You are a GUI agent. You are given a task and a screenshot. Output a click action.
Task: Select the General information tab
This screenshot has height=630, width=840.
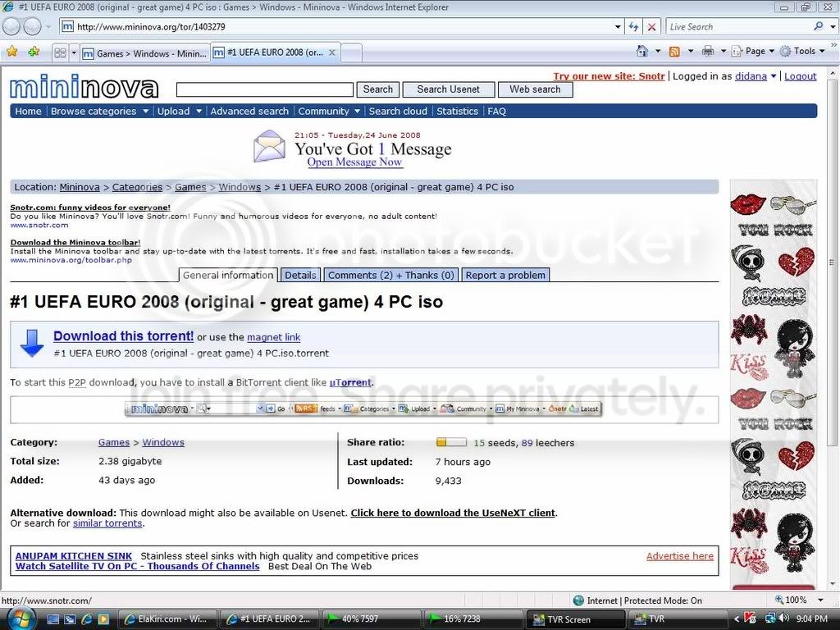point(228,275)
